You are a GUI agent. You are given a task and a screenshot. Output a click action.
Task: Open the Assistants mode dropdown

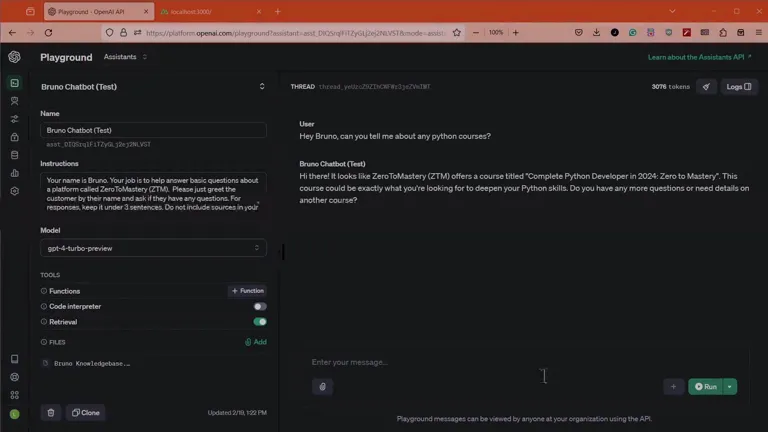pos(125,57)
